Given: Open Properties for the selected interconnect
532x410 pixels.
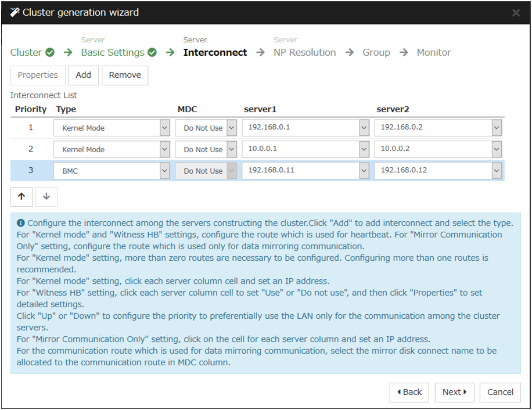Looking at the screenshot, I should pyautogui.click(x=37, y=75).
